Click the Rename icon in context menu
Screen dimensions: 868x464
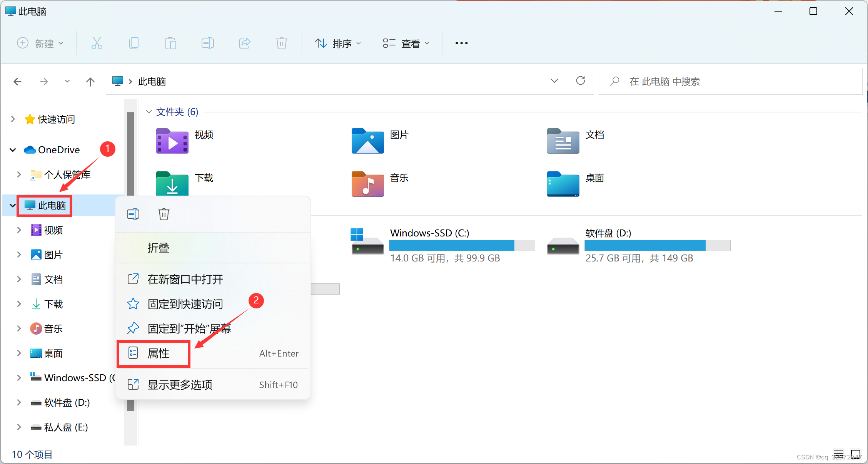click(x=133, y=214)
